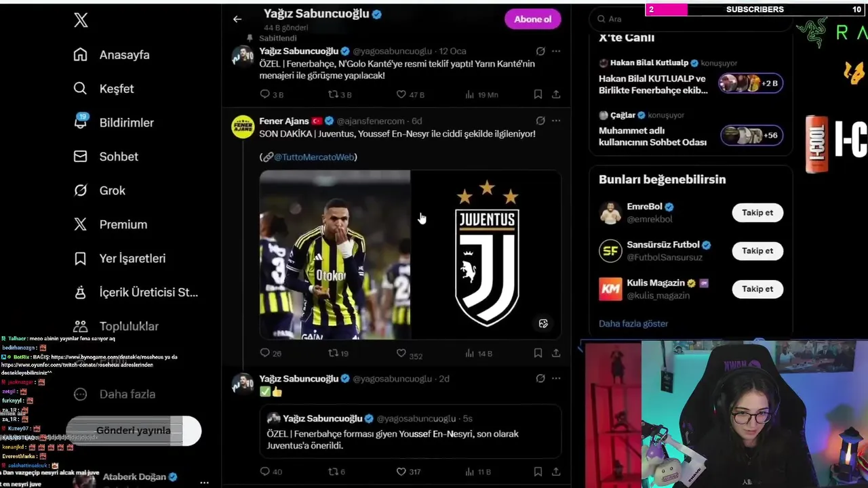Share the Fener Ajans post via share icon
The width and height of the screenshot is (868, 488).
(556, 353)
